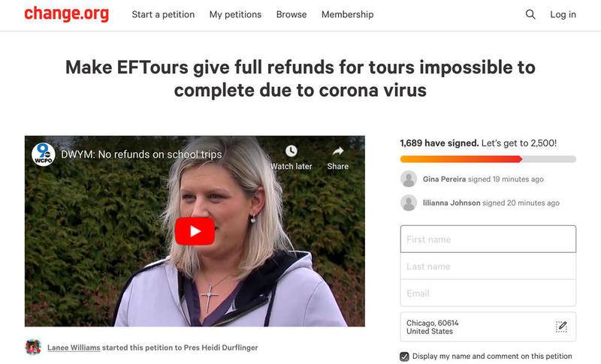Uncheck Display my name and comment checkbox
Image resolution: width=601 pixels, height=364 pixels.
404,356
